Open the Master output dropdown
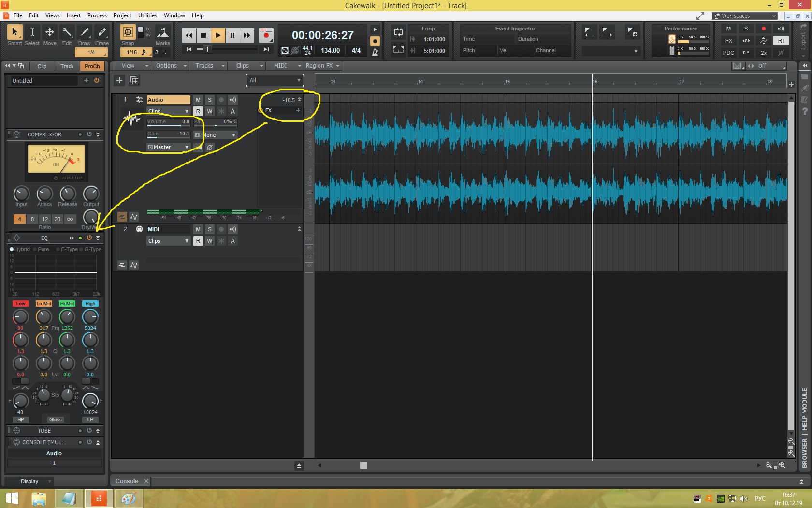Image resolution: width=812 pixels, height=508 pixels. point(168,147)
